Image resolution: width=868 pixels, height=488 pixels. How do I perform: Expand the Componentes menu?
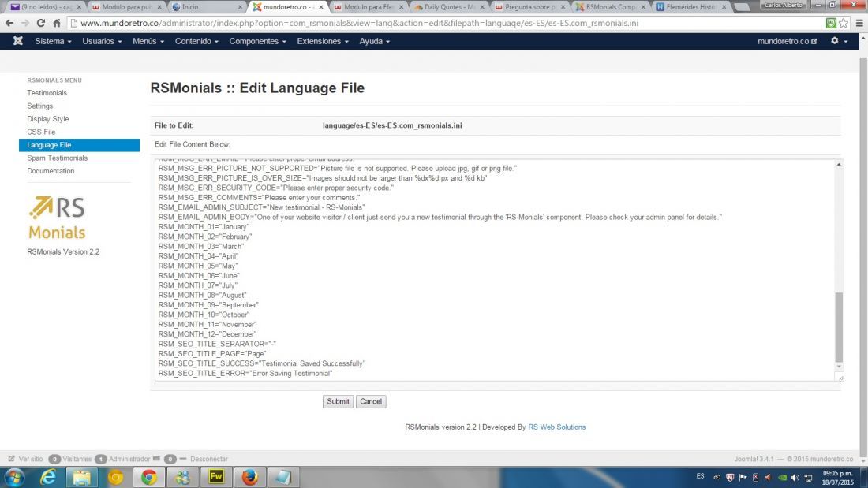[257, 41]
